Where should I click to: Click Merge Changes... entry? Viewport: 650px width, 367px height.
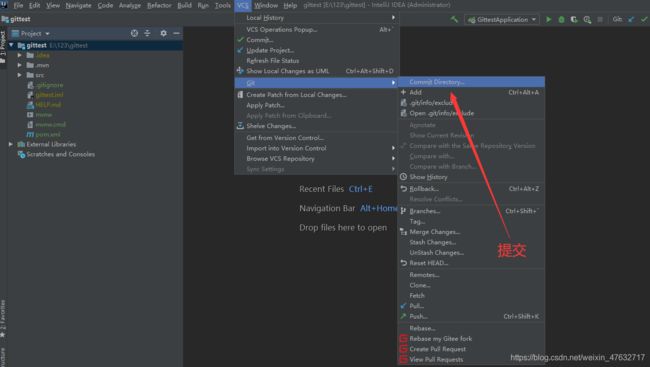471,232
